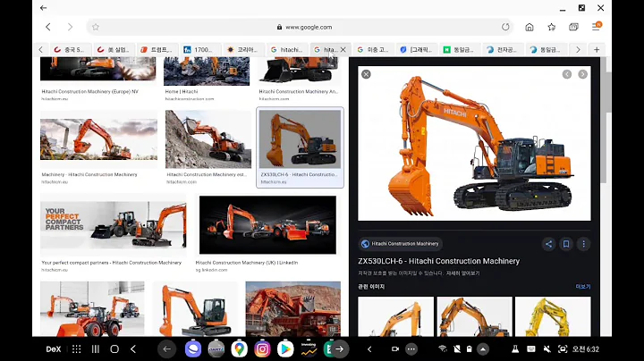The height and width of the screenshot is (361, 644).
Task: Show recent apps from taskbar
Action: click(x=96, y=349)
